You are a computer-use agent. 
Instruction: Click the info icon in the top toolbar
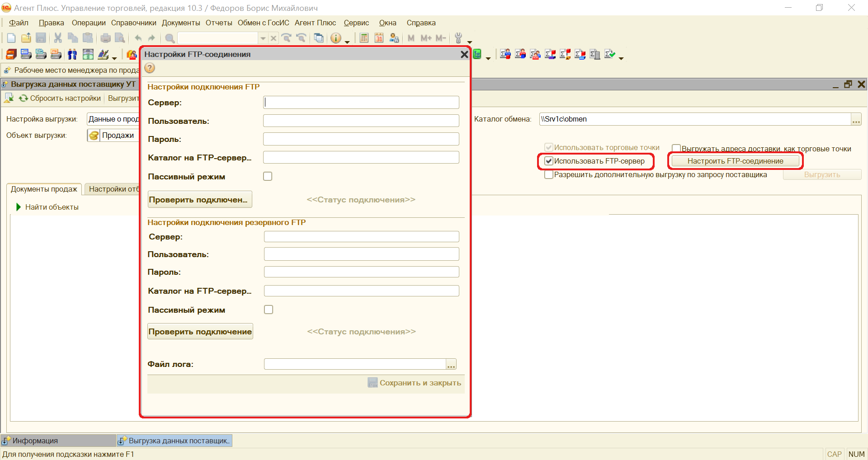pos(335,38)
